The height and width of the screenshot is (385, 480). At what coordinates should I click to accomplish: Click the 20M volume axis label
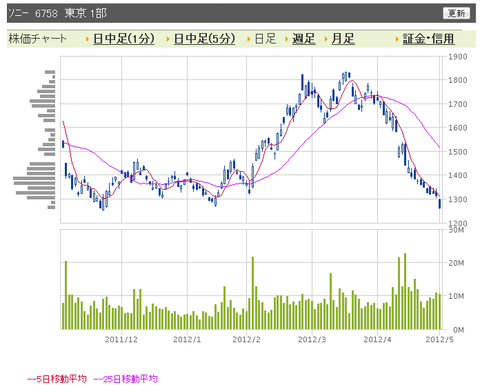pyautogui.click(x=456, y=263)
